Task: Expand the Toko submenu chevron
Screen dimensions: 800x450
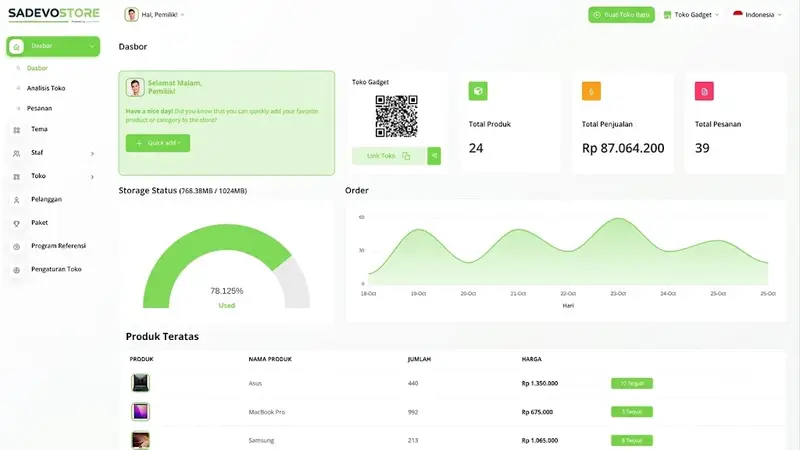Action: click(x=92, y=177)
